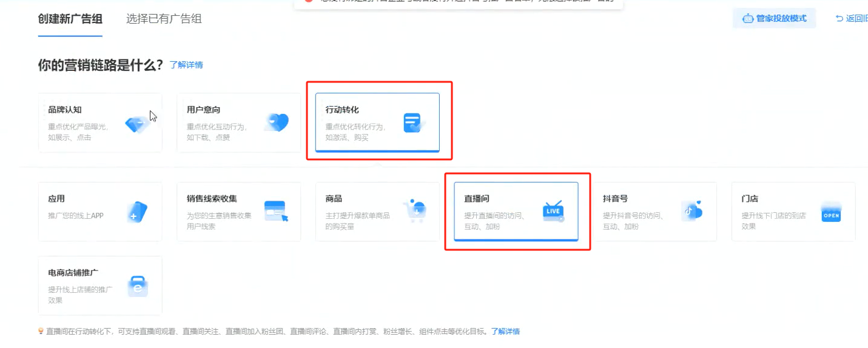Click description 提升线下门店的到店效果

tap(773, 221)
